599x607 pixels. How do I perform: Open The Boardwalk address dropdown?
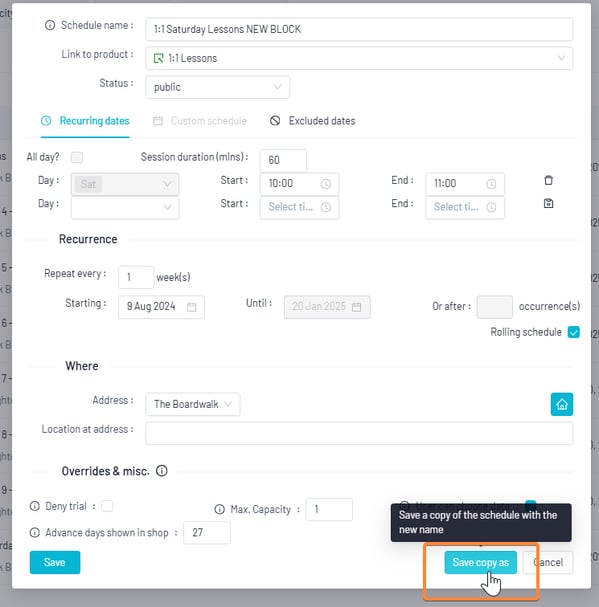pyautogui.click(x=193, y=405)
